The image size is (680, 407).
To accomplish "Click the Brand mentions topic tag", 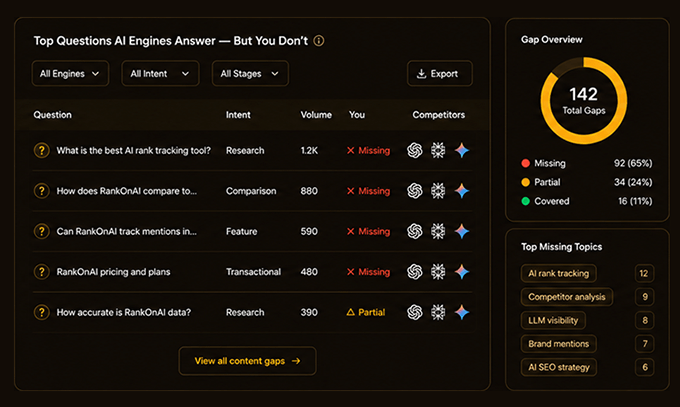I will [559, 344].
